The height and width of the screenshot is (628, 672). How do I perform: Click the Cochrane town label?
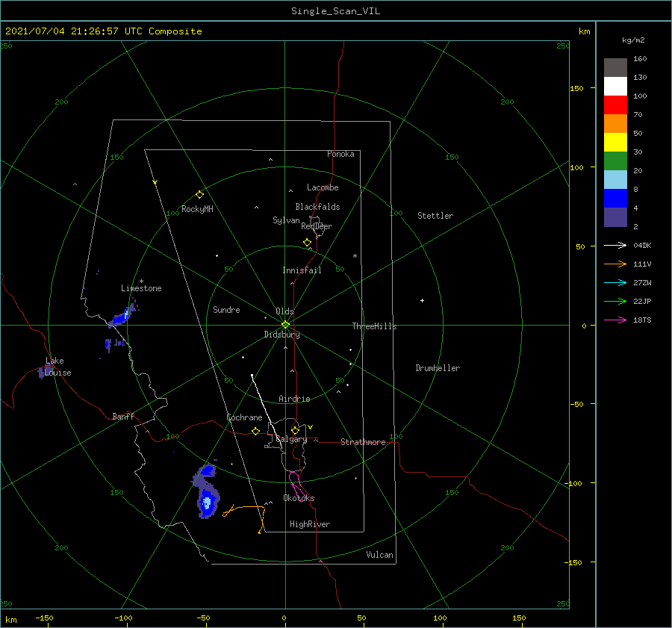click(x=244, y=417)
